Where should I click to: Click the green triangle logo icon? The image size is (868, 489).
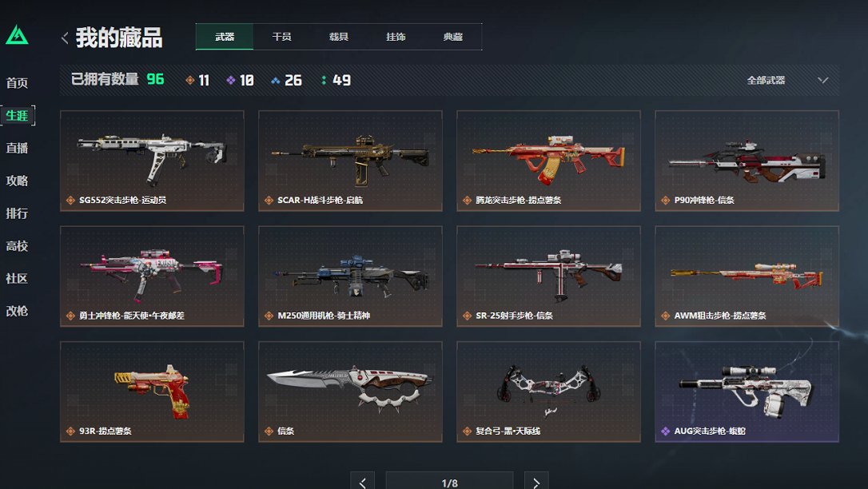[17, 35]
